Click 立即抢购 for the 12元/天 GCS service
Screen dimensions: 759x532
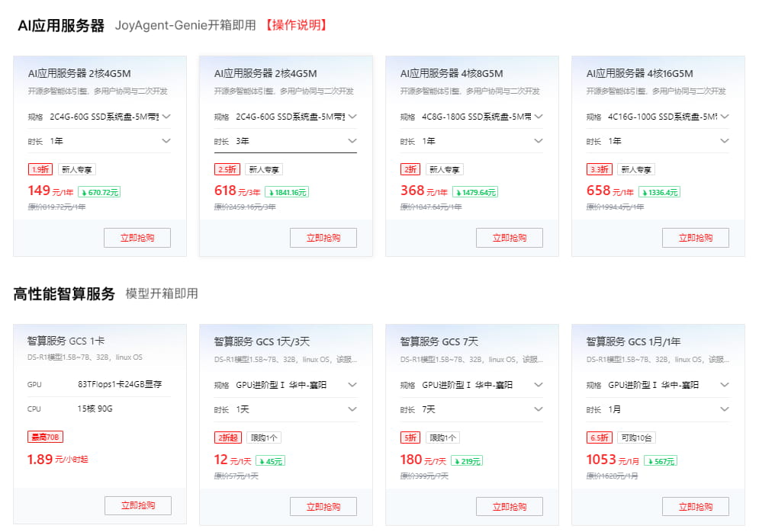click(x=323, y=506)
